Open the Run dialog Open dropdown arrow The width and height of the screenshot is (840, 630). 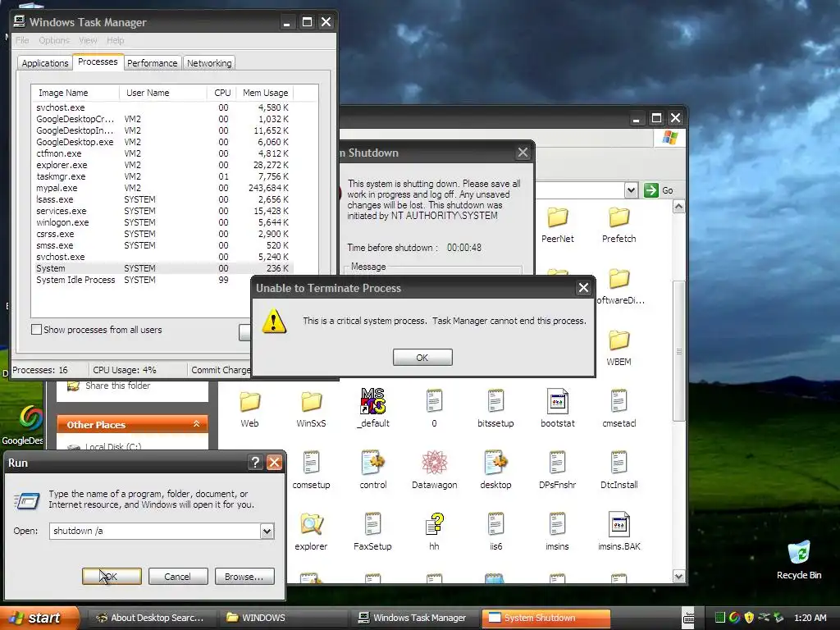point(267,531)
